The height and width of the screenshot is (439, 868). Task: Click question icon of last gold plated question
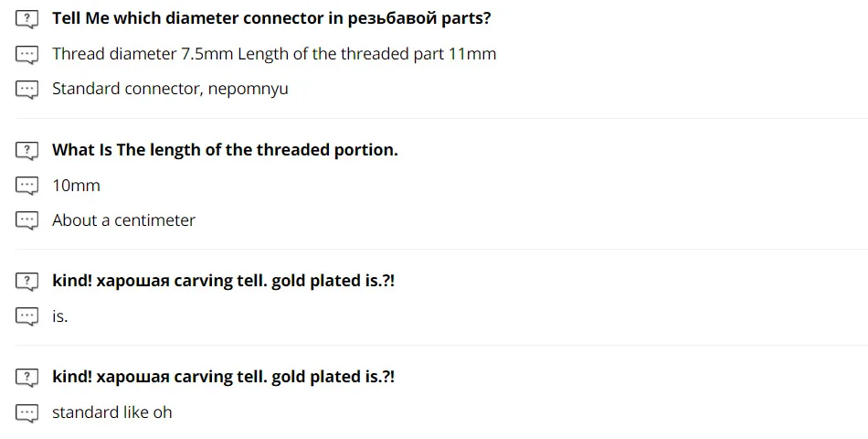pos(27,377)
